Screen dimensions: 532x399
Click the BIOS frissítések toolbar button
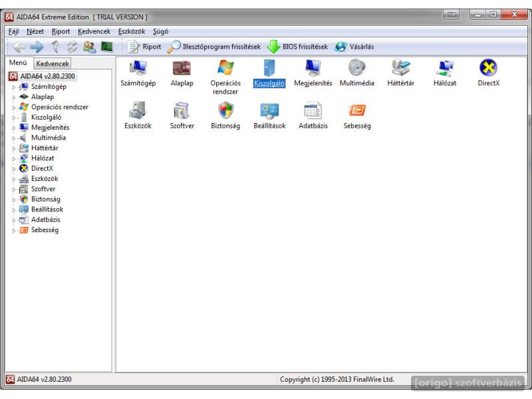click(297, 47)
